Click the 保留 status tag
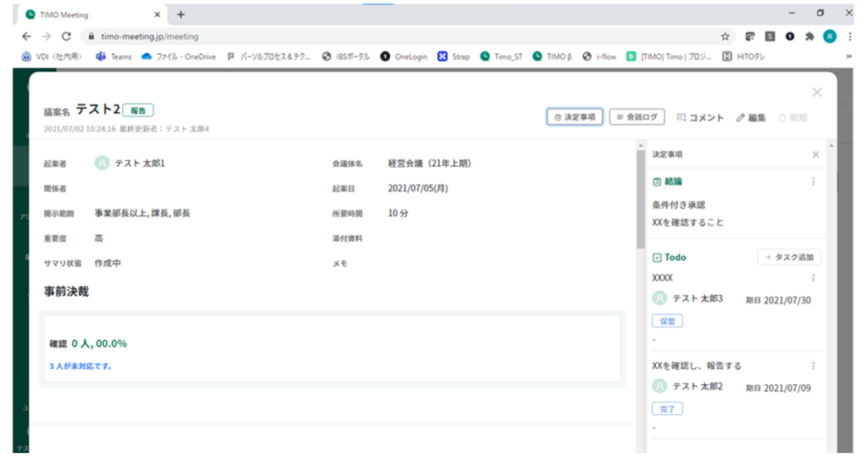868x458 pixels. pos(667,321)
